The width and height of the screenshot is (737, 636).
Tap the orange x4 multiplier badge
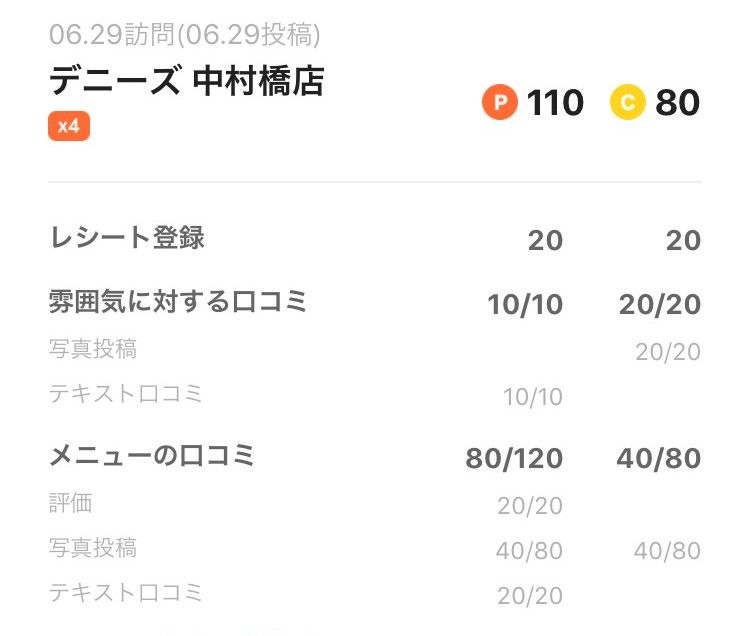click(69, 127)
